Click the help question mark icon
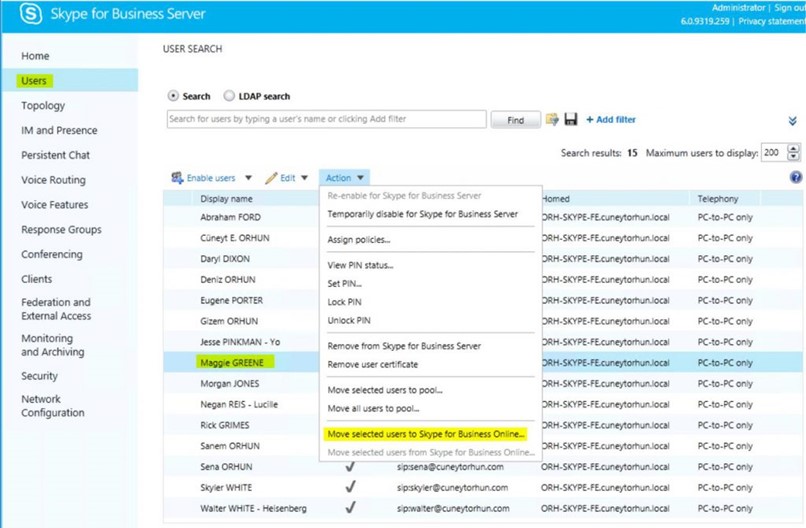 click(796, 177)
